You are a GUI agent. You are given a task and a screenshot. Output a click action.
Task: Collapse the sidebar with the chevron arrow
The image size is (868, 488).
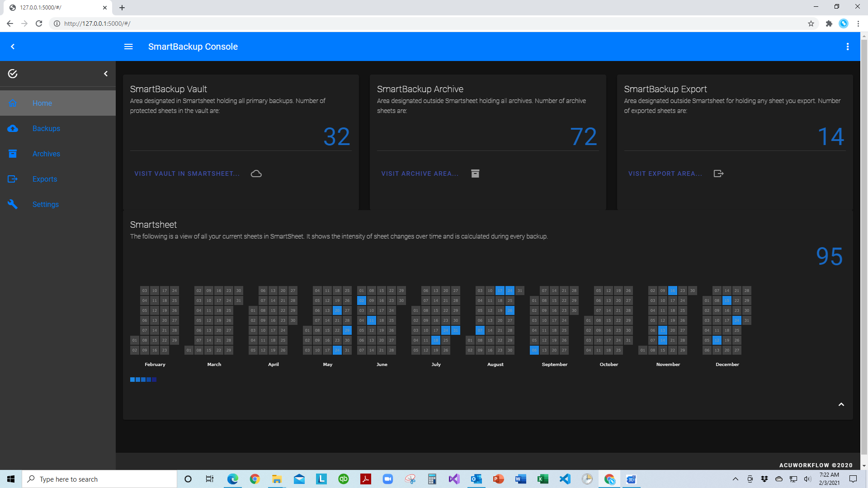coord(106,74)
